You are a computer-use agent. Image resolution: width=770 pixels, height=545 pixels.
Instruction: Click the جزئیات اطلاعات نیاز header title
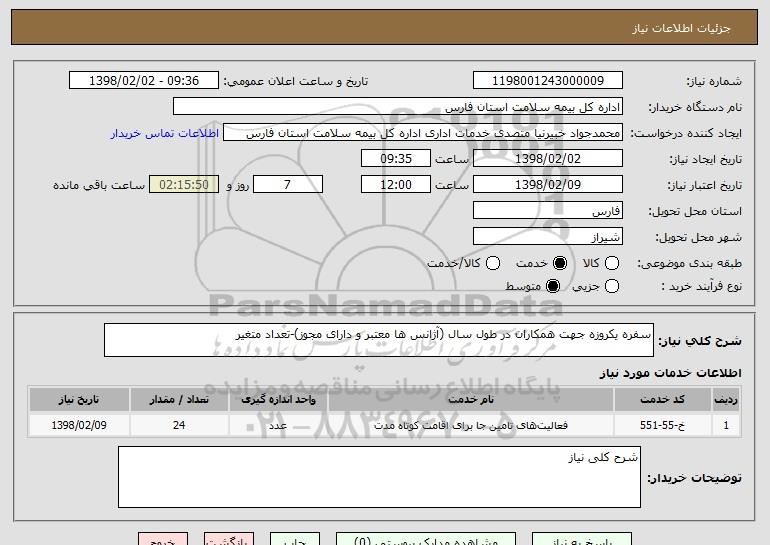(681, 28)
